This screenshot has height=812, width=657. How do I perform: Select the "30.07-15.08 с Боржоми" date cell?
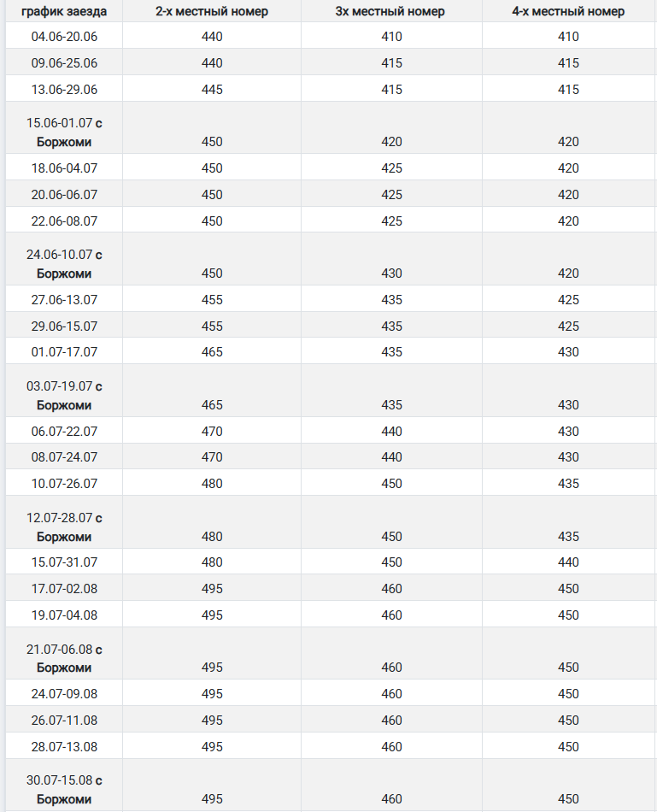tap(64, 790)
